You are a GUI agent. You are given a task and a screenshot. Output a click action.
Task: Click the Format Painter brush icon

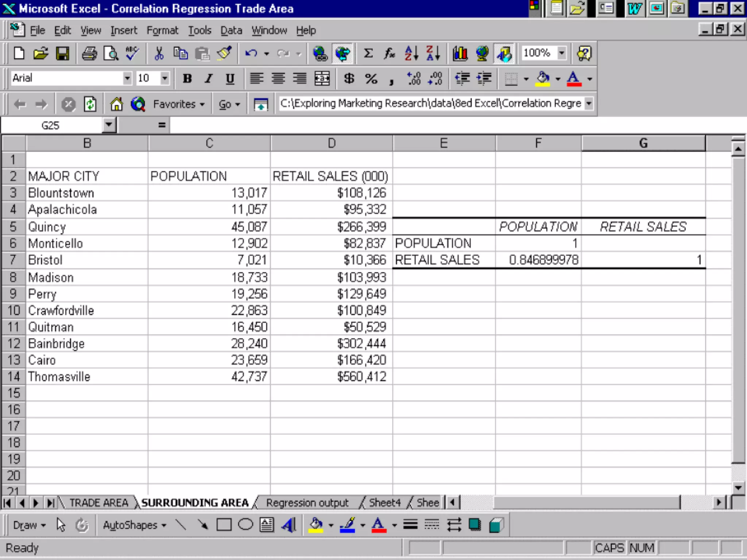(x=224, y=54)
